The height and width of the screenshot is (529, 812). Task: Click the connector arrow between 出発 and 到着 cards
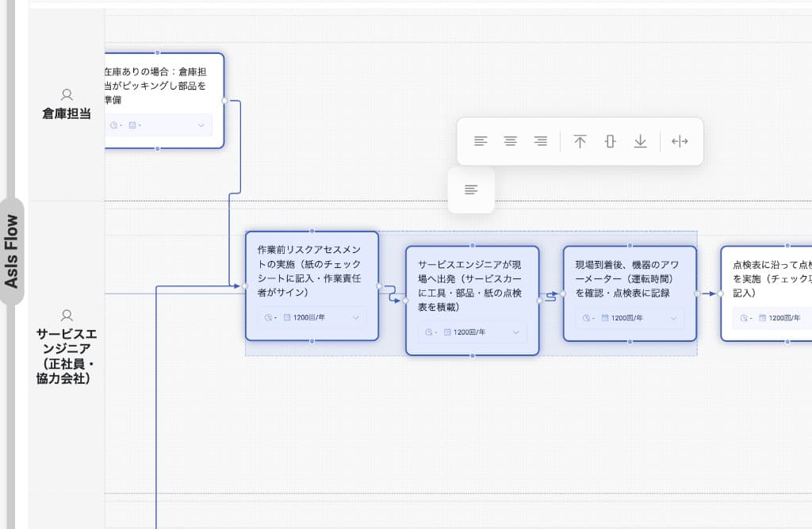click(550, 293)
